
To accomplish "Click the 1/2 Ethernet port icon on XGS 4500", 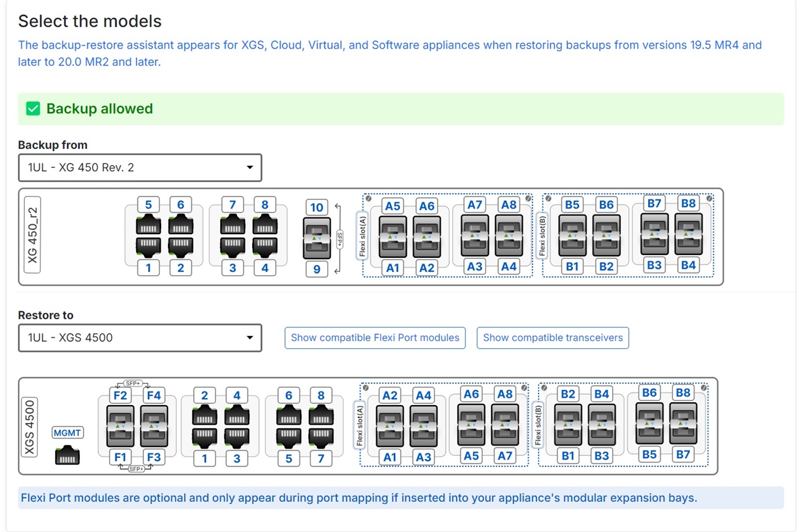I will [x=205, y=427].
